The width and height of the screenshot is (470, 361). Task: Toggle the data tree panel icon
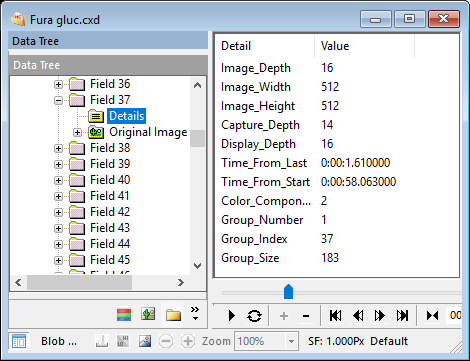pos(19,341)
